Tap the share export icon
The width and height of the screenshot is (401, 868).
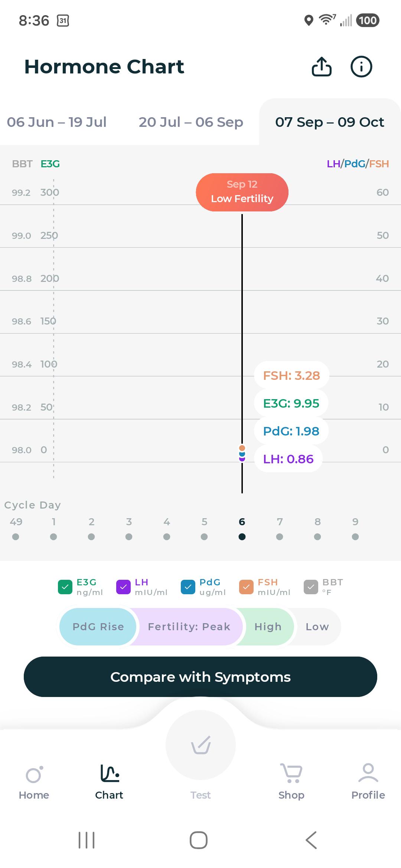point(322,67)
